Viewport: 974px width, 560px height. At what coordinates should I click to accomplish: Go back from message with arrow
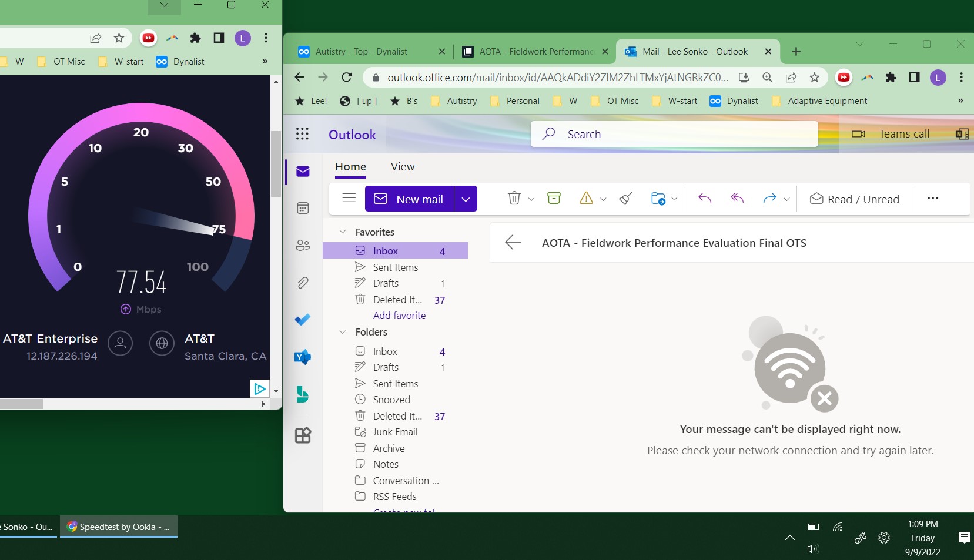point(513,242)
